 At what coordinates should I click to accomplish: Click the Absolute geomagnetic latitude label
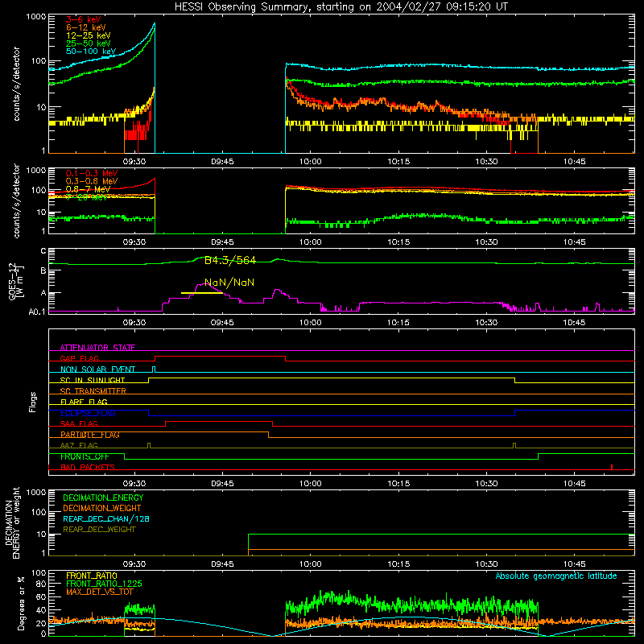point(556,576)
